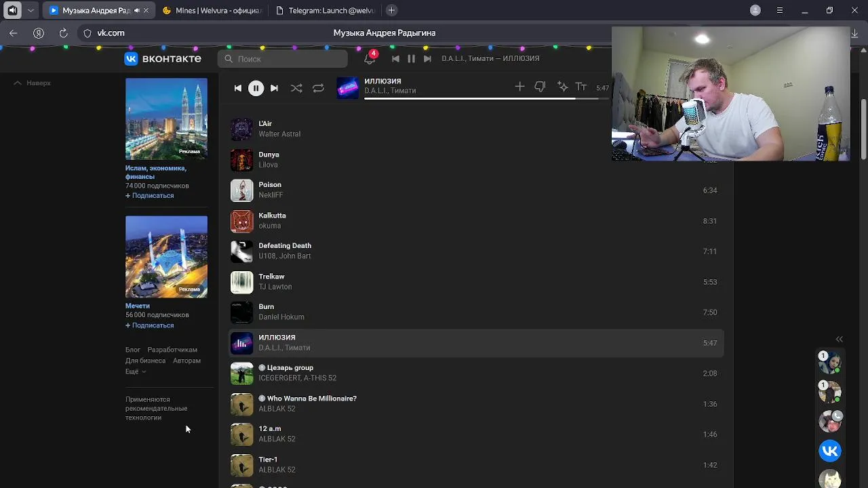This screenshot has height=488, width=868.
Task: Collapse the chat sidebar double-arrow
Action: coord(839,339)
